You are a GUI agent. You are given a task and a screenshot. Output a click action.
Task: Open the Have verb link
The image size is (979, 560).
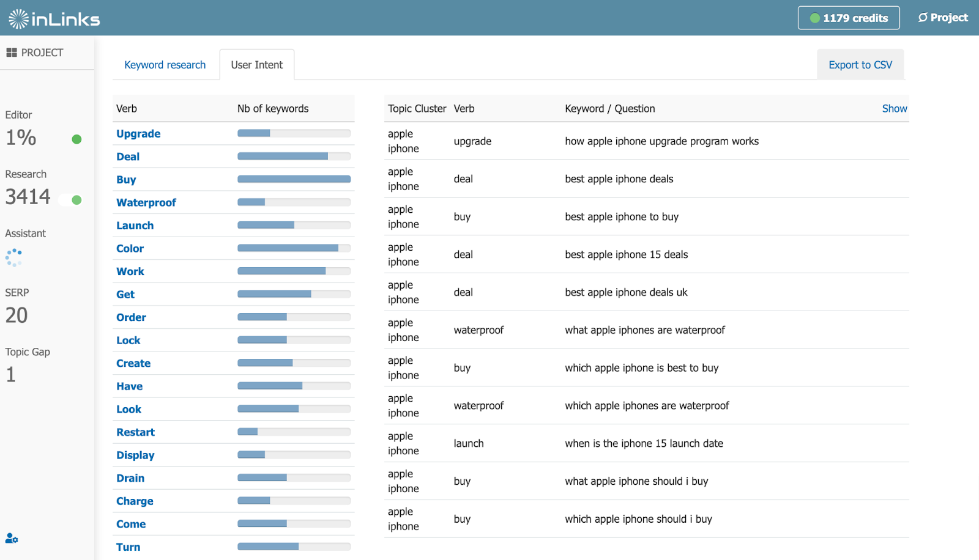click(x=129, y=386)
